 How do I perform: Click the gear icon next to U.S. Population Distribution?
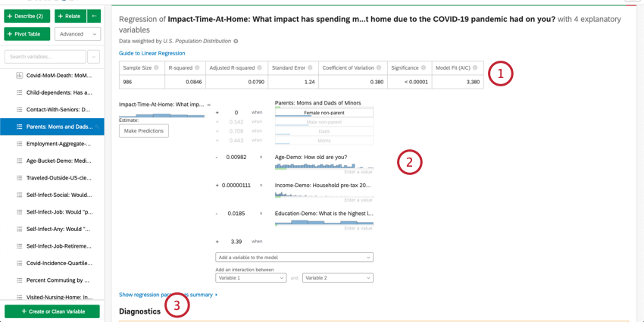[236, 41]
